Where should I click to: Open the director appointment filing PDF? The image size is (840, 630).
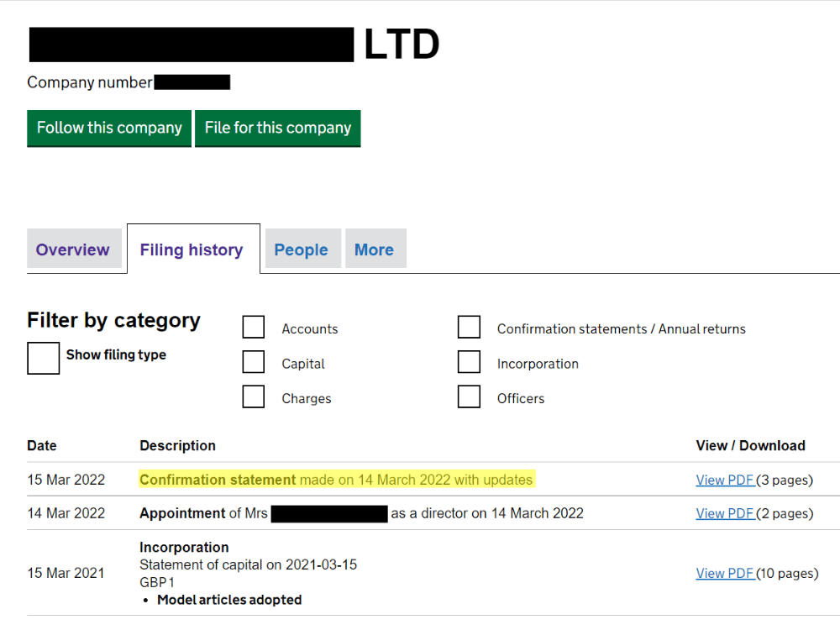(x=724, y=513)
